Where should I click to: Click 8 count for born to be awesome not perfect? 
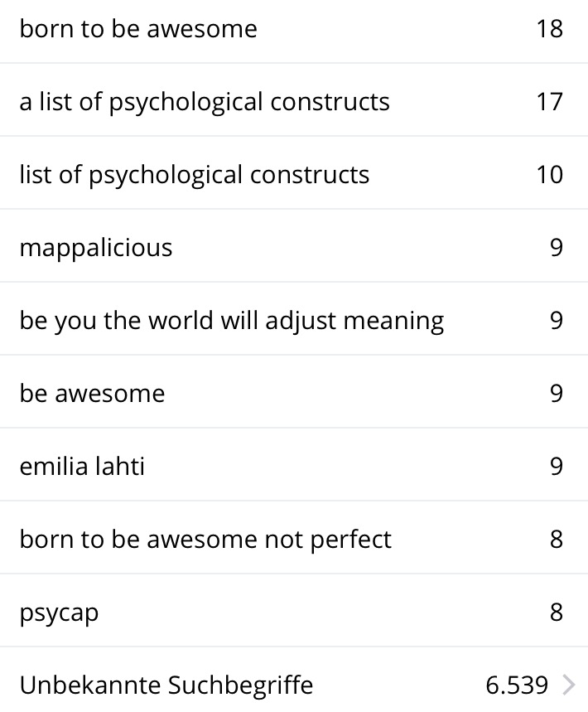[x=556, y=540]
